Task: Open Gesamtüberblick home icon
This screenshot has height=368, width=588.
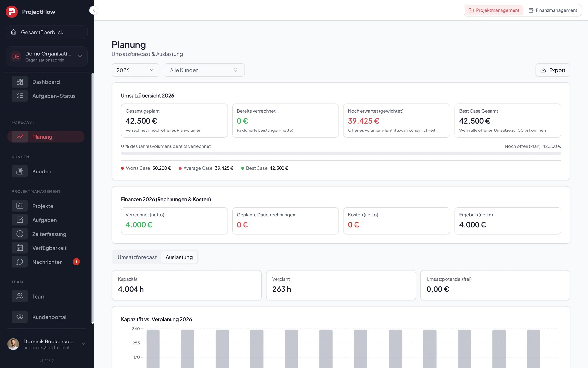Action: pos(14,32)
